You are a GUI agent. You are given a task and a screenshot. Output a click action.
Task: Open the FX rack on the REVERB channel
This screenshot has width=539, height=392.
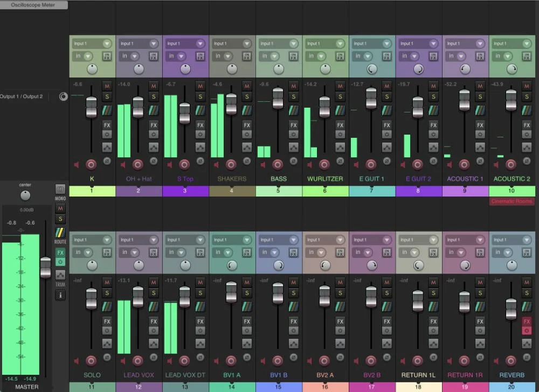(526, 321)
